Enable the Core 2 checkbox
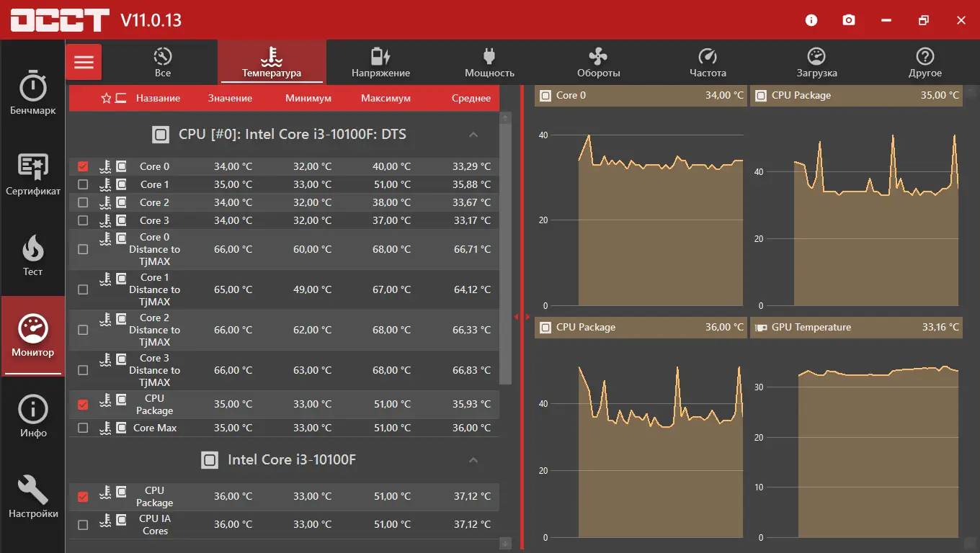Screen dimensions: 980x553 [x=83, y=202]
